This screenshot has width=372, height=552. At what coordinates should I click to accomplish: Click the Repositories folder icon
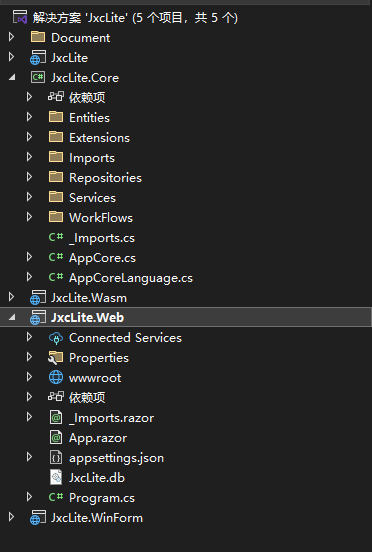56,177
